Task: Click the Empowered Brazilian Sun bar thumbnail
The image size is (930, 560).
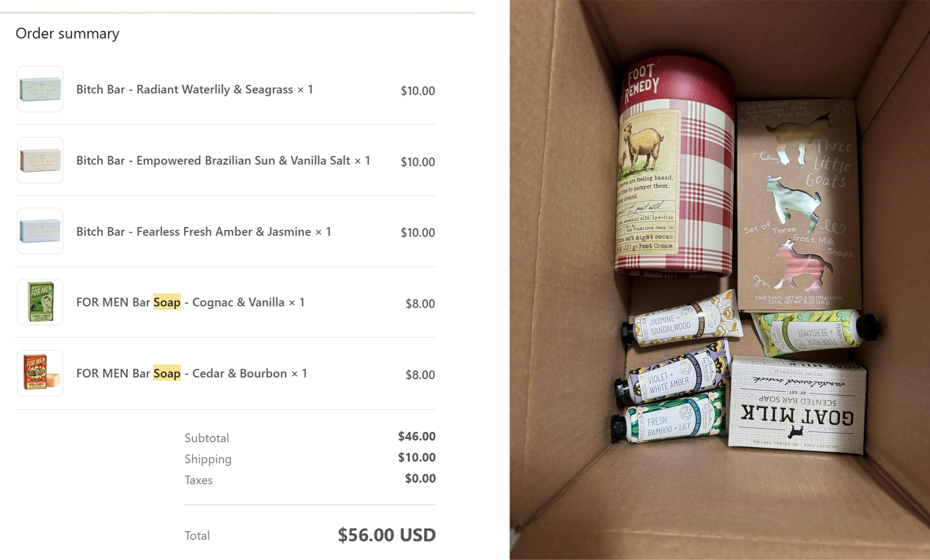Action: click(x=40, y=160)
